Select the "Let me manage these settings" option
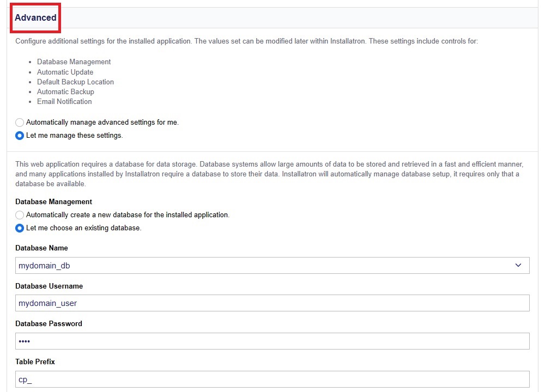This screenshot has width=545, height=392. [x=20, y=135]
